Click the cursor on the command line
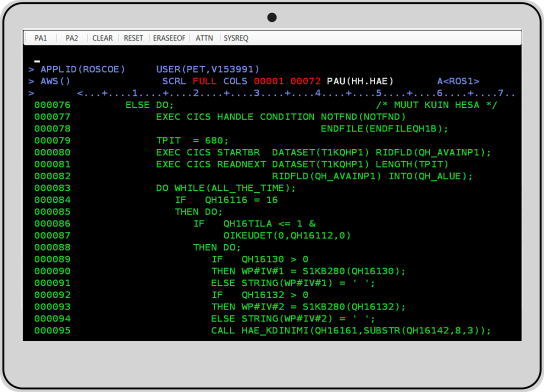The height and width of the screenshot is (392, 544). pyautogui.click(x=37, y=61)
